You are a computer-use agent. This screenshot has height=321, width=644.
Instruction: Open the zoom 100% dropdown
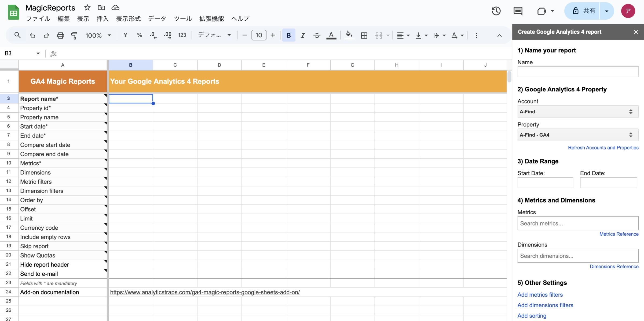click(x=98, y=35)
